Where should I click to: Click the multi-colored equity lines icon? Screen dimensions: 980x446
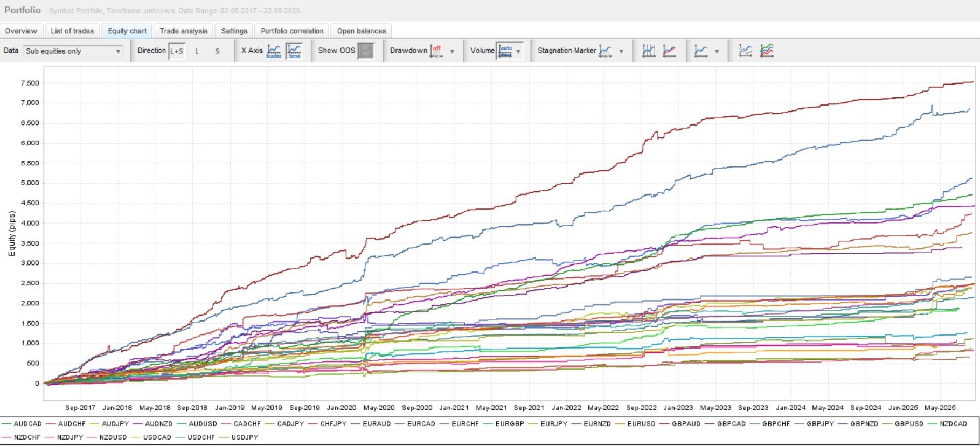pos(767,51)
